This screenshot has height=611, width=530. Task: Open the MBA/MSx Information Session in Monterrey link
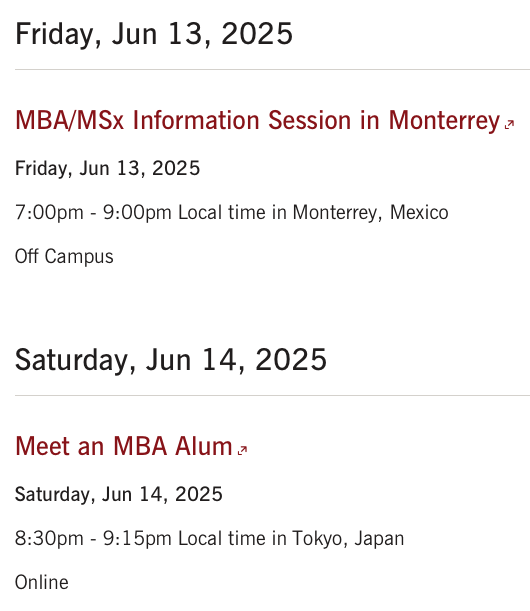[x=257, y=120]
